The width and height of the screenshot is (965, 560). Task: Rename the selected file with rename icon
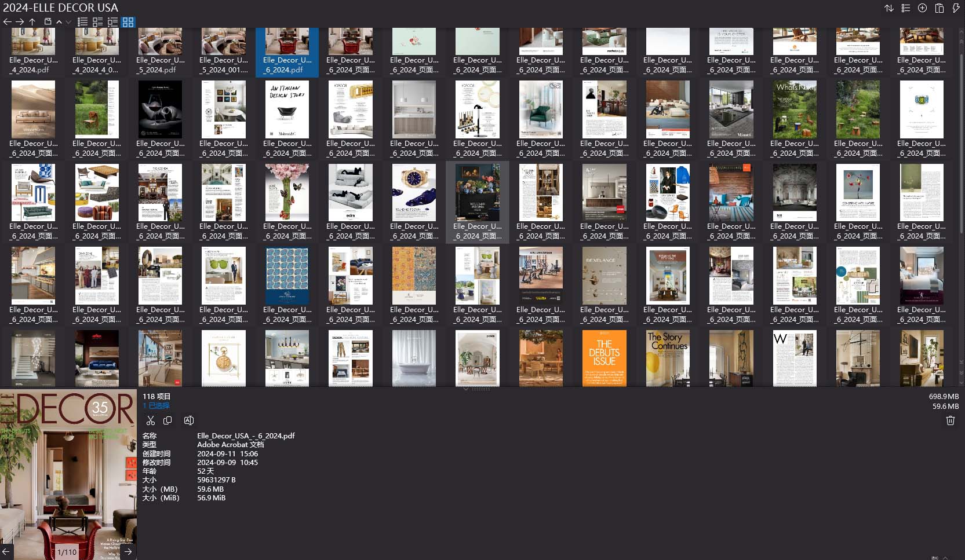[188, 420]
